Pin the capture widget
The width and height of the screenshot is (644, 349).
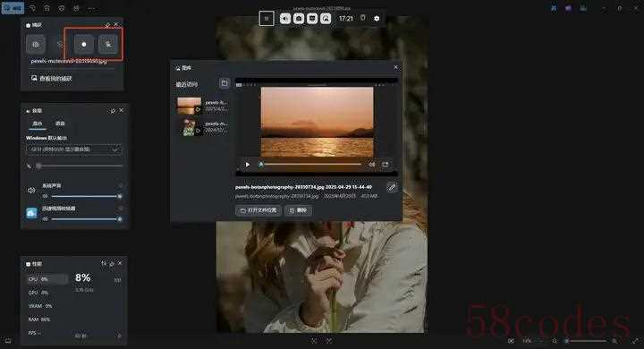point(107,25)
